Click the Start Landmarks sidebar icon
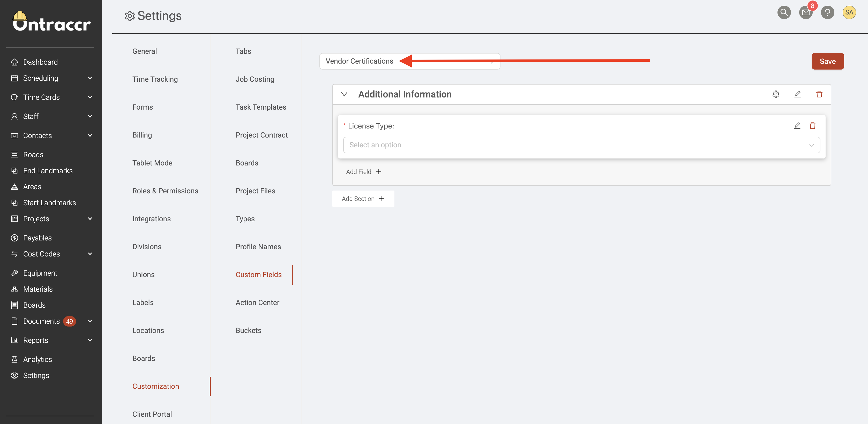Screen dimensions: 868x424 pos(14,202)
